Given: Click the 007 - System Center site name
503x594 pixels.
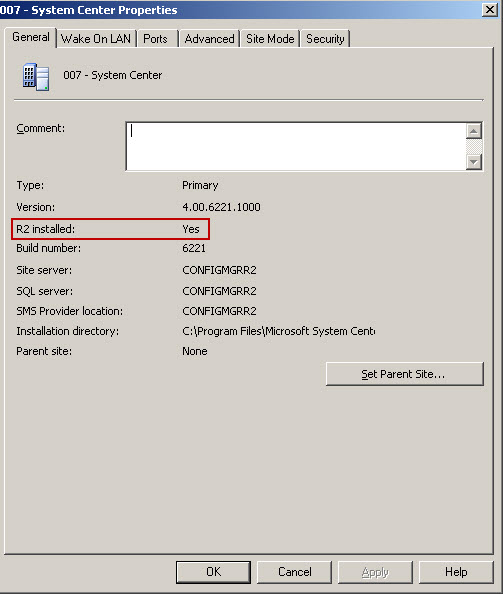Looking at the screenshot, I should (x=112, y=75).
